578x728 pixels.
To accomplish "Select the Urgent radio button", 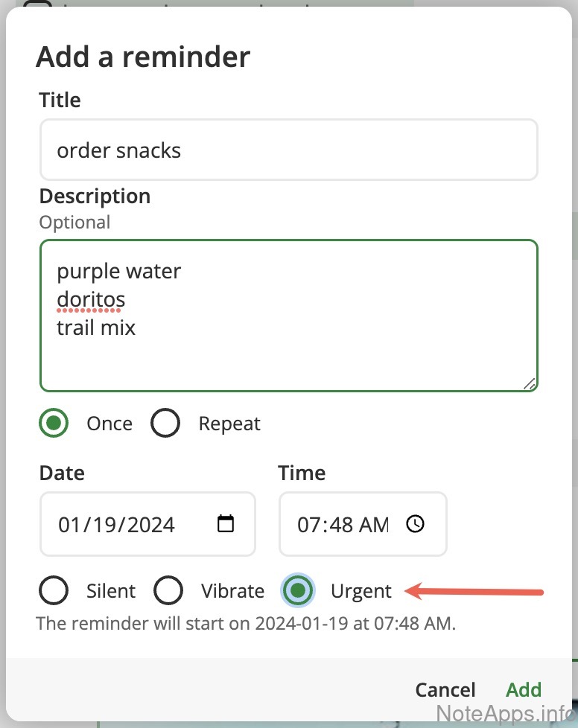I will point(298,591).
